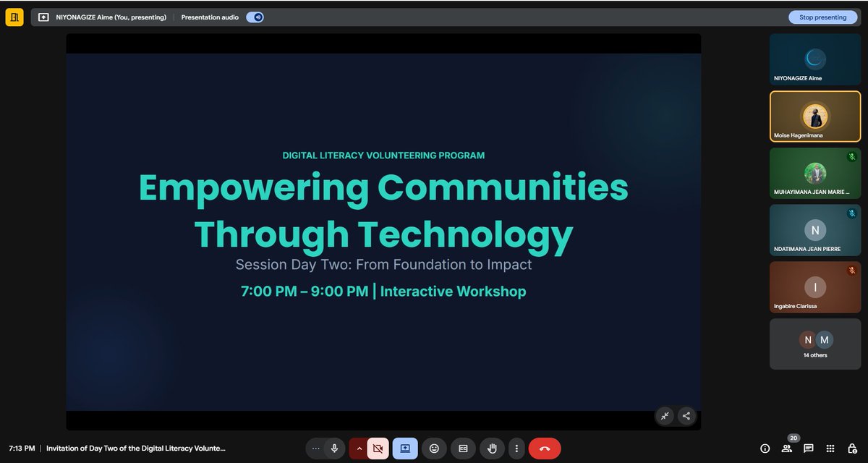Click the 'Presentation audio' label
The width and height of the screenshot is (868, 463).
tap(210, 17)
